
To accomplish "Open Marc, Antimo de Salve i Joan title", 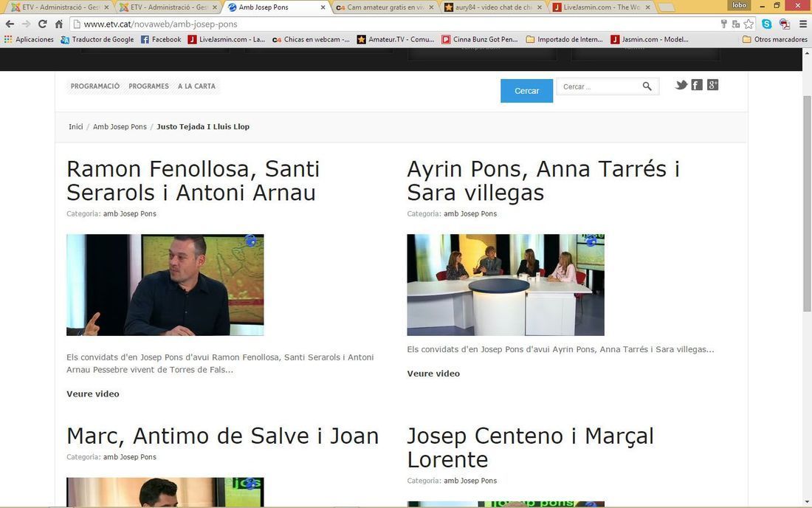I will click(223, 436).
